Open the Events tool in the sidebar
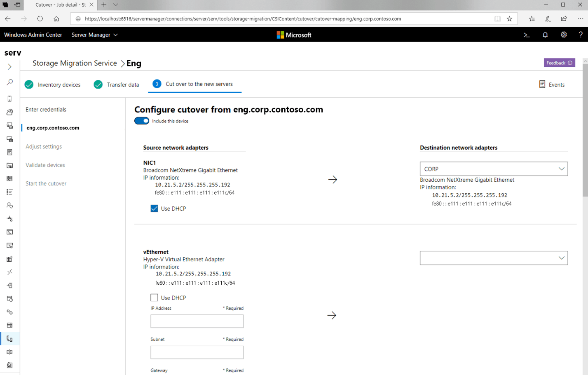This screenshot has height=375, width=588. [x=9, y=152]
